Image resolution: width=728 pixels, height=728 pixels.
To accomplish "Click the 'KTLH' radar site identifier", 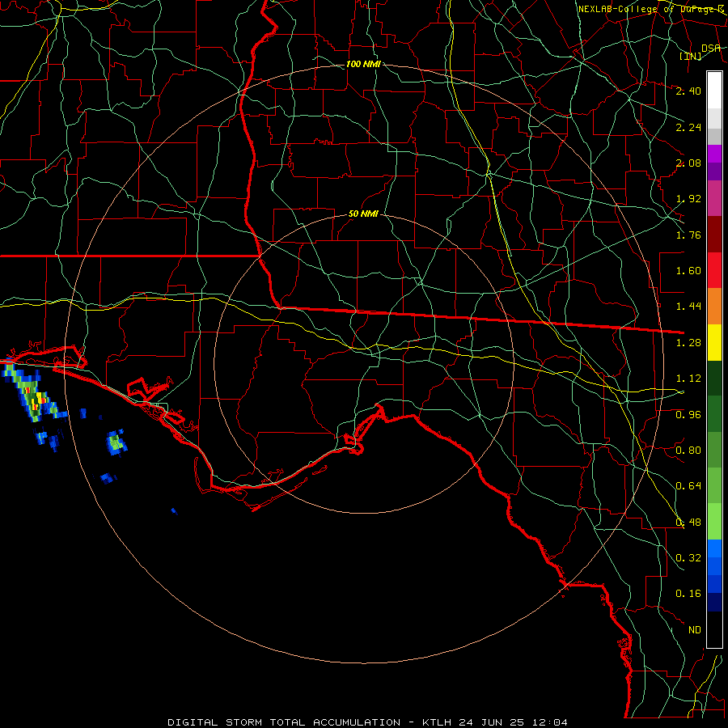I will pyautogui.click(x=437, y=722).
